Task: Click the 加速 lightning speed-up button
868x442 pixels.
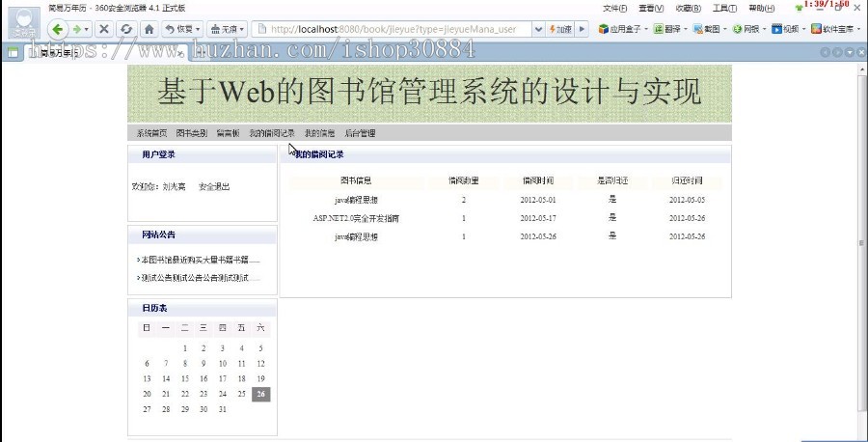Action: point(560,29)
